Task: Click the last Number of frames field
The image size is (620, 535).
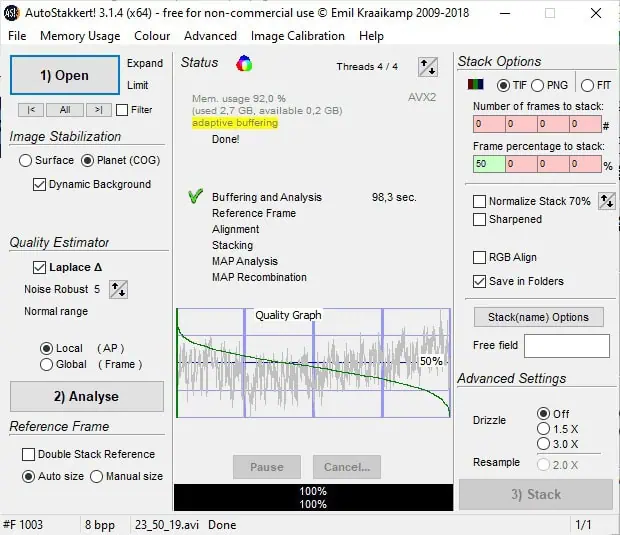Action: [x=585, y=124]
